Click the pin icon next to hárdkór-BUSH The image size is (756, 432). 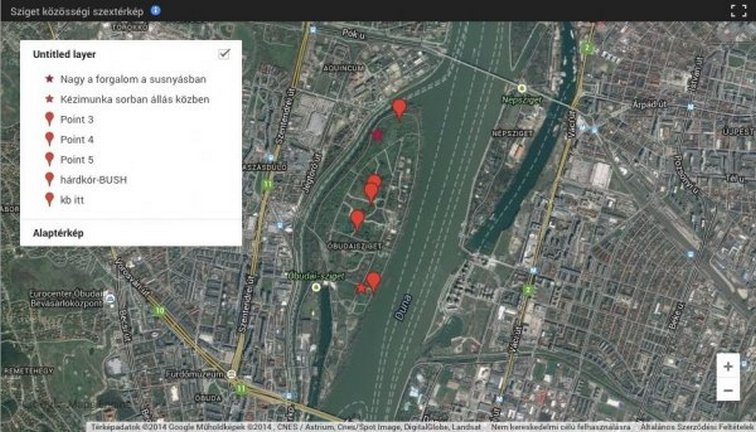pos(49,180)
